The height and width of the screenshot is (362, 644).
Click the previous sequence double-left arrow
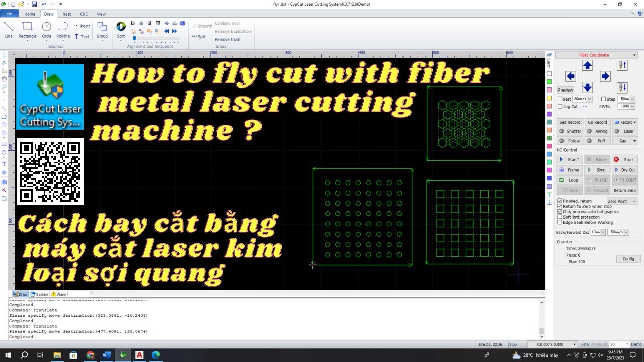tap(167, 31)
